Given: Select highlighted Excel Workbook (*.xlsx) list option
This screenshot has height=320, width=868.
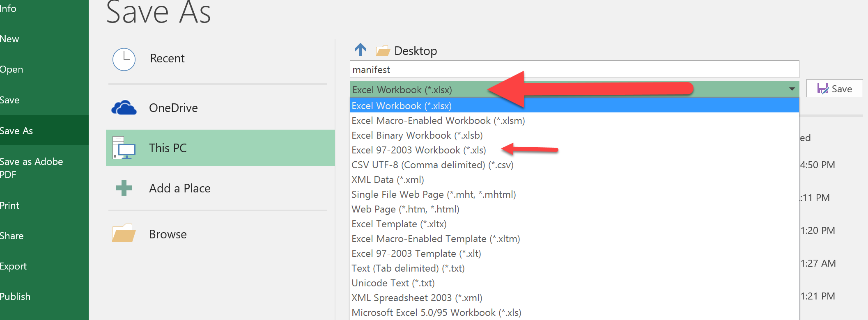Looking at the screenshot, I should [x=574, y=105].
